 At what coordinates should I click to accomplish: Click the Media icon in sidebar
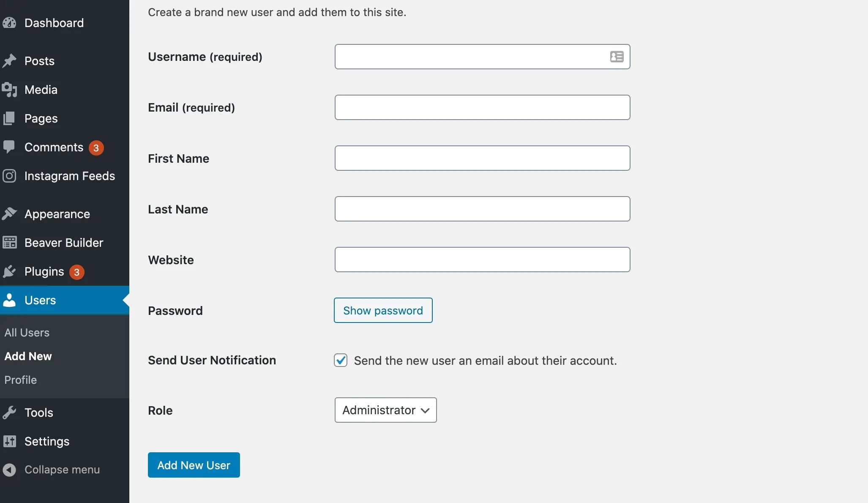point(9,89)
